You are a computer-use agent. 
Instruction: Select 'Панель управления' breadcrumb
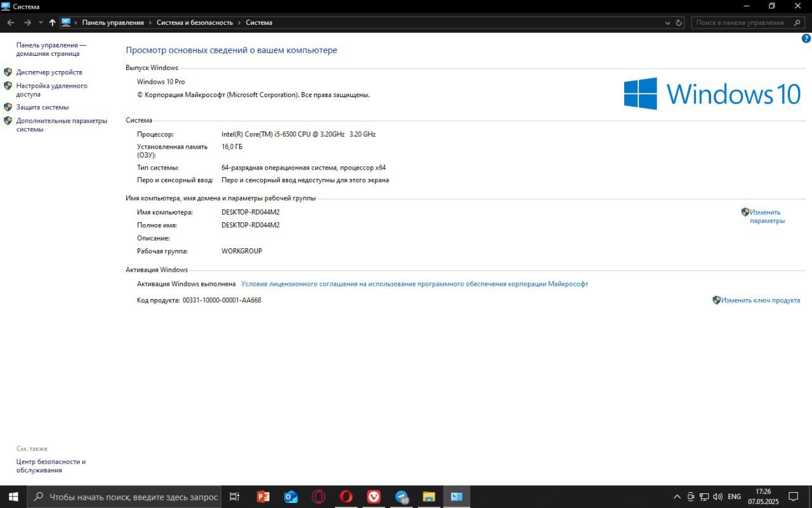tap(113, 22)
